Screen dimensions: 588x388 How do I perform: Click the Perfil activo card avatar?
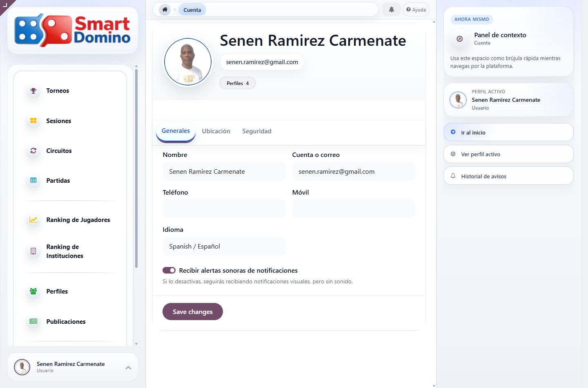[x=458, y=100]
